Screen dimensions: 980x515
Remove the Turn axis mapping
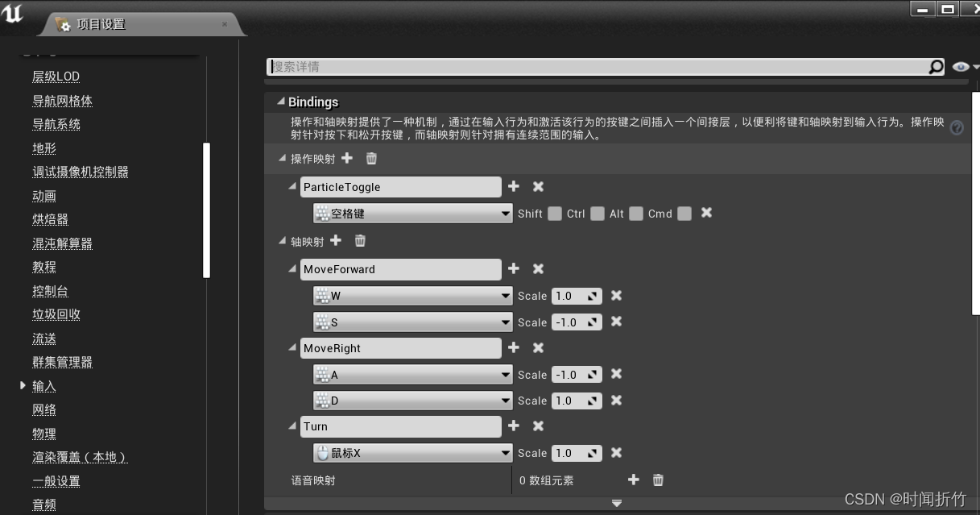pos(539,426)
